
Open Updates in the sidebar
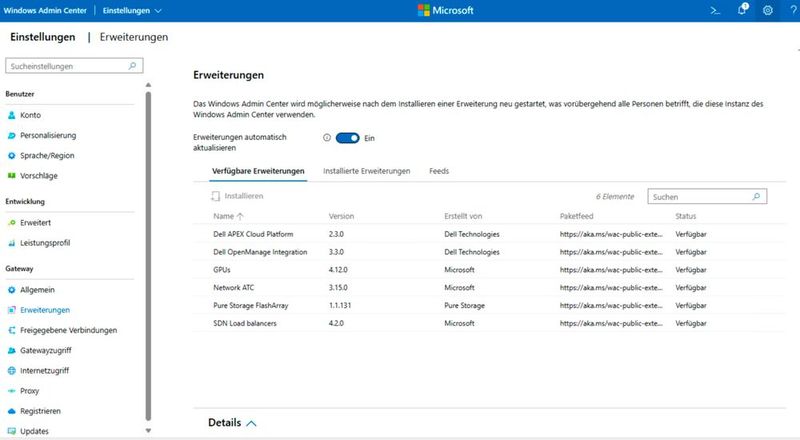click(34, 431)
